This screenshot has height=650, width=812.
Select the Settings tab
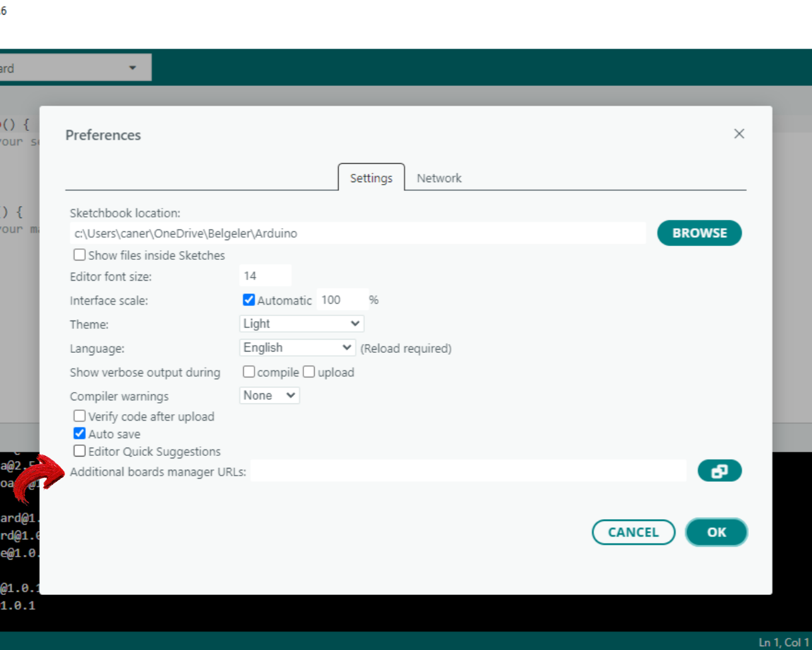371,178
